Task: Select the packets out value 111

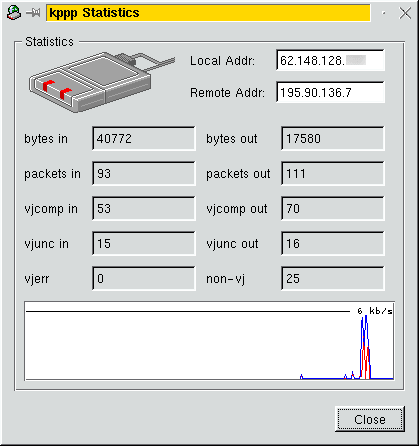Action: coord(333,173)
